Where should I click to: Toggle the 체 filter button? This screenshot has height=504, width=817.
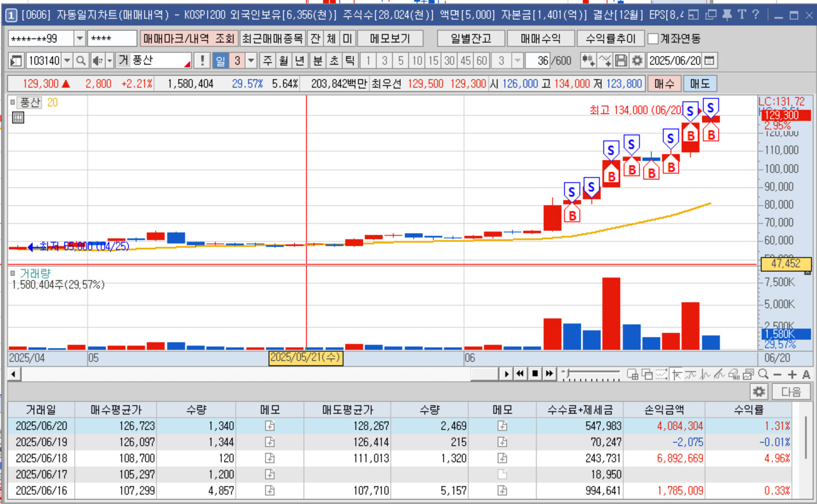[331, 39]
